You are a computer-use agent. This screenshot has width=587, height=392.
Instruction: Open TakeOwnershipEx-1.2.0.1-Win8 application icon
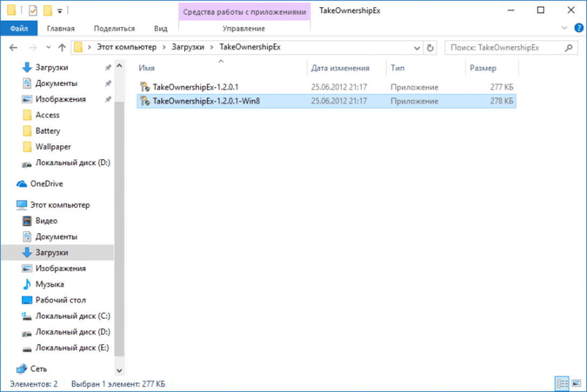[x=144, y=101]
